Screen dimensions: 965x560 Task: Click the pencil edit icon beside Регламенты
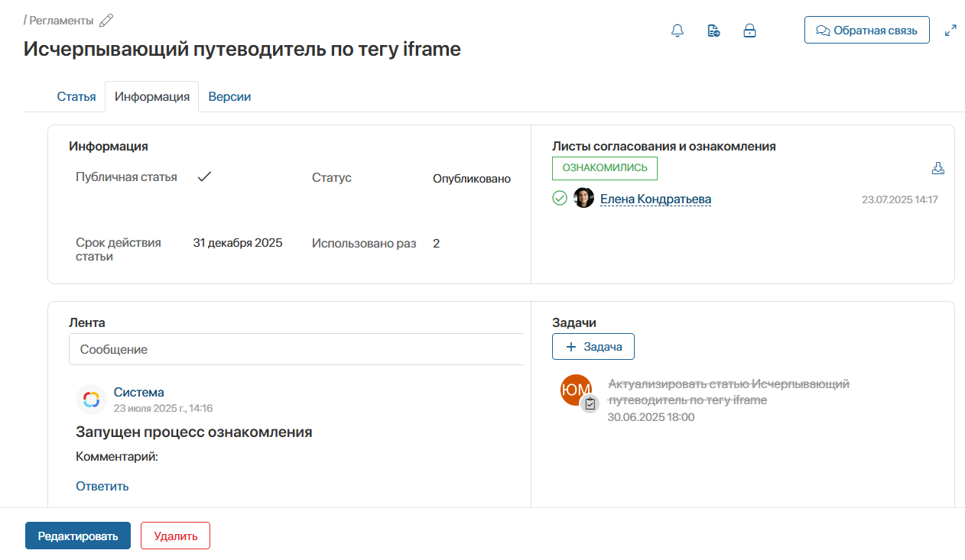106,21
